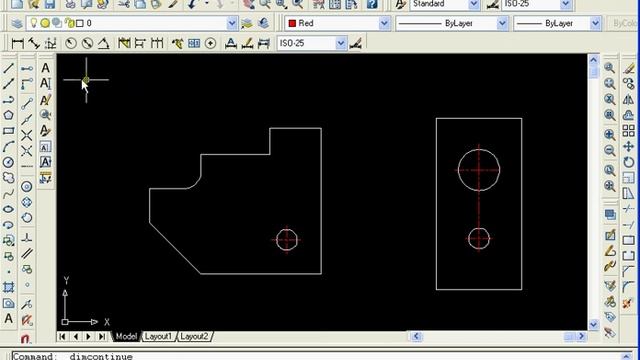640x360 pixels.
Task: Click the Snap to Quadrant icon
Action: point(27,202)
